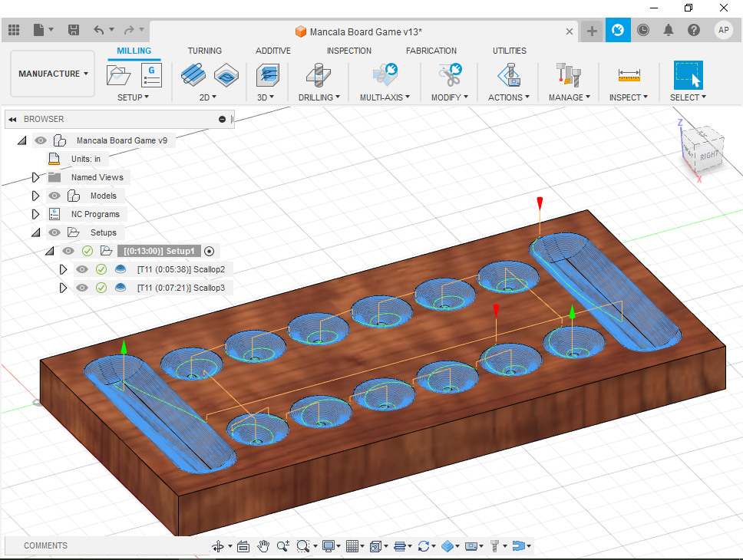743x560 pixels.
Task: Expand the Named Views folder
Action: (35, 176)
